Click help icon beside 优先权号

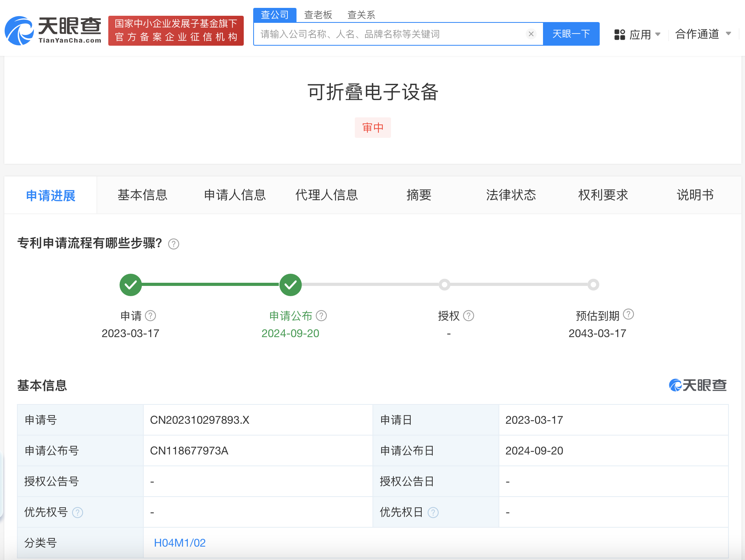(x=78, y=512)
